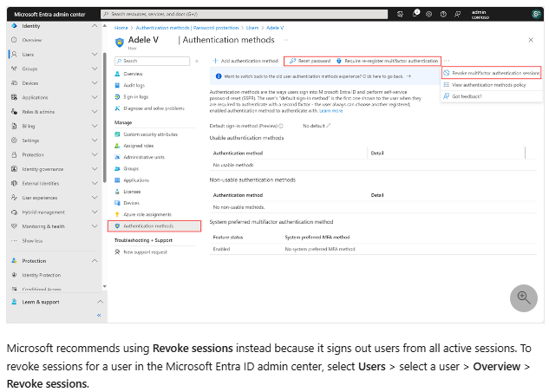Image resolution: width=549 pixels, height=392 pixels.
Task: Click the Applications icon in left navigation
Action: point(14,97)
